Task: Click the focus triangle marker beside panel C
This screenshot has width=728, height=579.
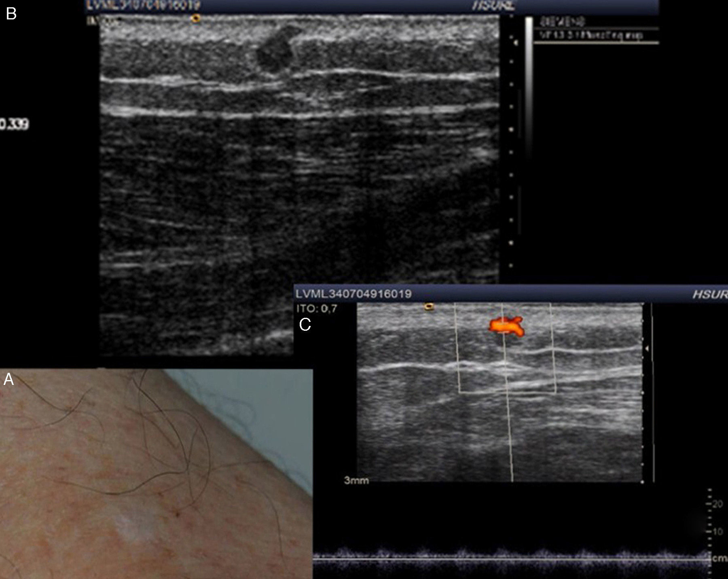Action: pyautogui.click(x=647, y=348)
